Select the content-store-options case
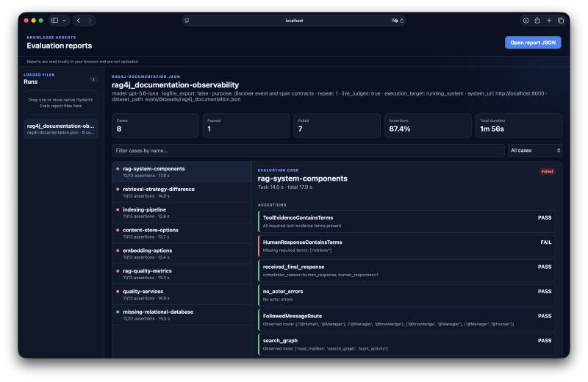This screenshot has height=382, width=588. [x=182, y=233]
